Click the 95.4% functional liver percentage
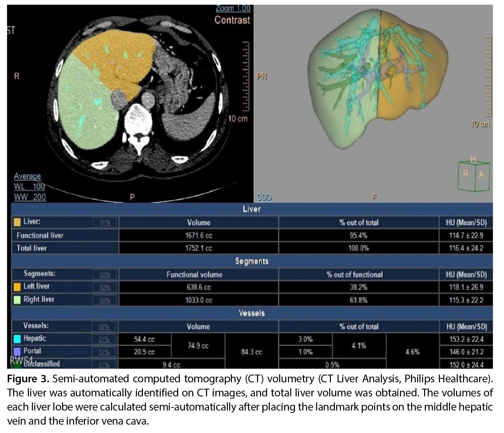Viewport: 504px width, 433px height. click(x=358, y=236)
